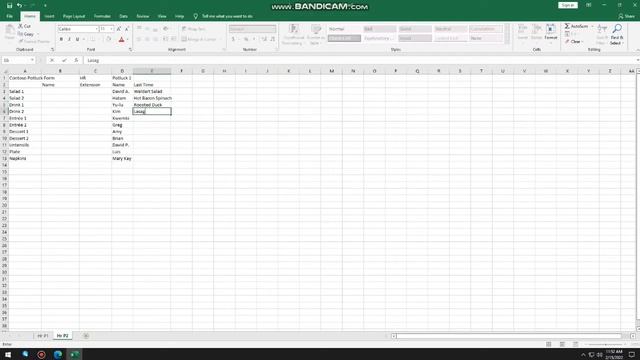The image size is (640, 360).
Task: Switch to the first sheet tab
Action: (43, 336)
